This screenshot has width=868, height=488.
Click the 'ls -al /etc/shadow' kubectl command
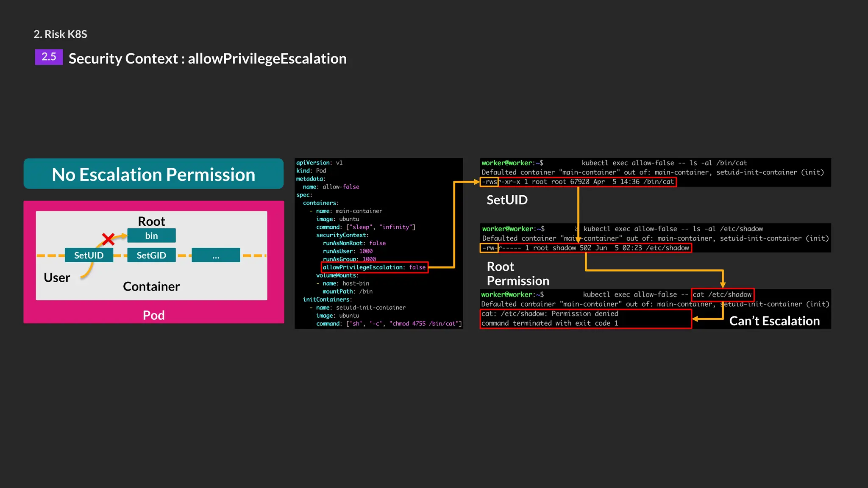(x=673, y=229)
